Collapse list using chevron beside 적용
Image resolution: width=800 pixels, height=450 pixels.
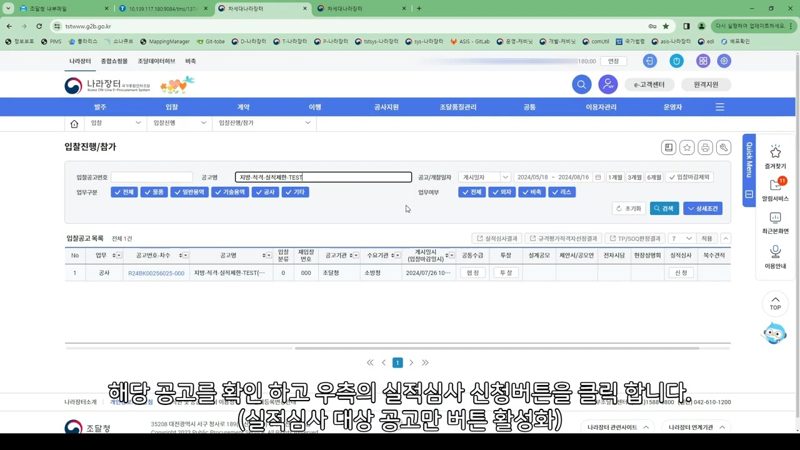tap(725, 238)
